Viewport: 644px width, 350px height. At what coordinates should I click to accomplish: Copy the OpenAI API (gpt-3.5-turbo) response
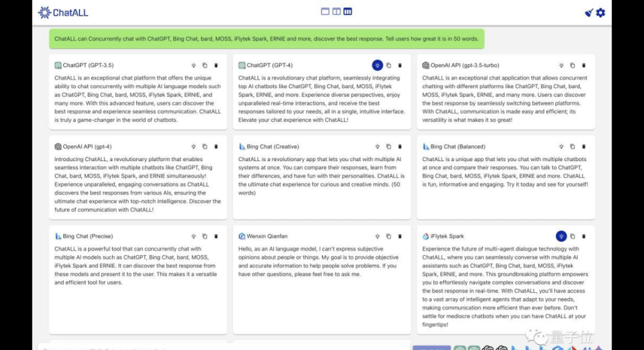[572, 65]
